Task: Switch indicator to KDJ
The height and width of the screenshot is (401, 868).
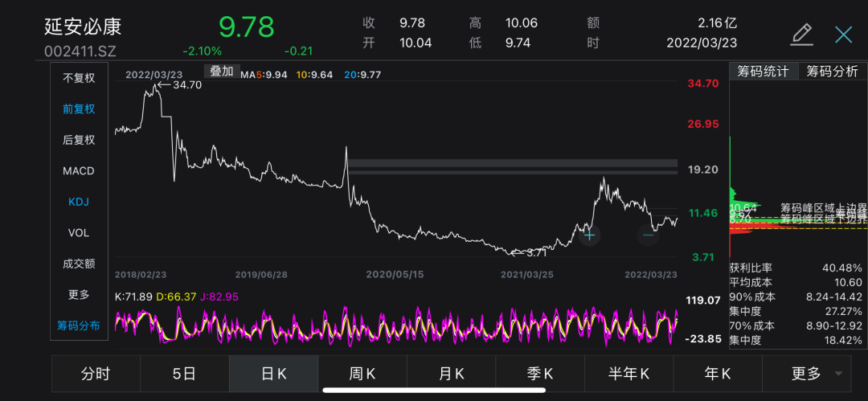Action: tap(79, 202)
